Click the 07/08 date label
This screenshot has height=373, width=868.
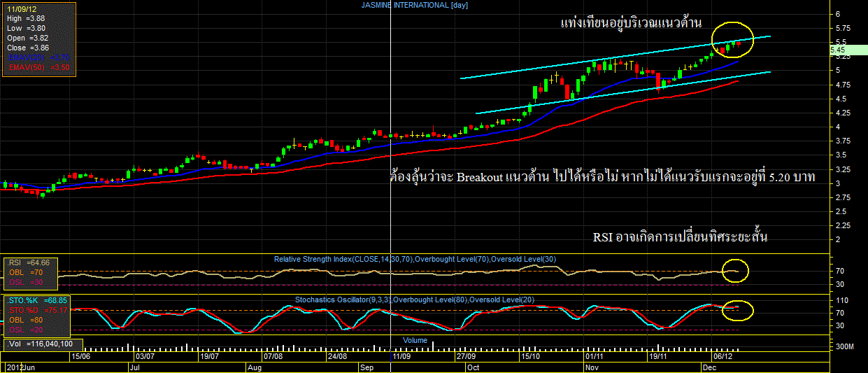tap(273, 356)
